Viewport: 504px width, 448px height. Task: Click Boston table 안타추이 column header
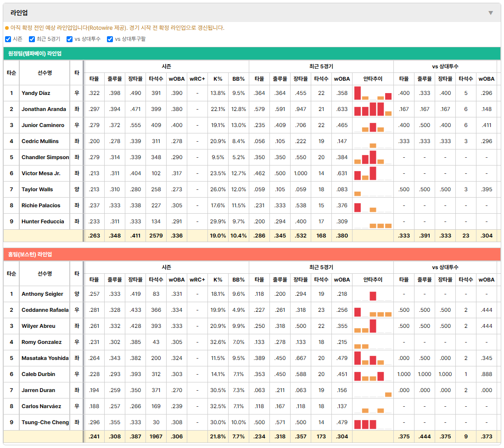pos(373,280)
